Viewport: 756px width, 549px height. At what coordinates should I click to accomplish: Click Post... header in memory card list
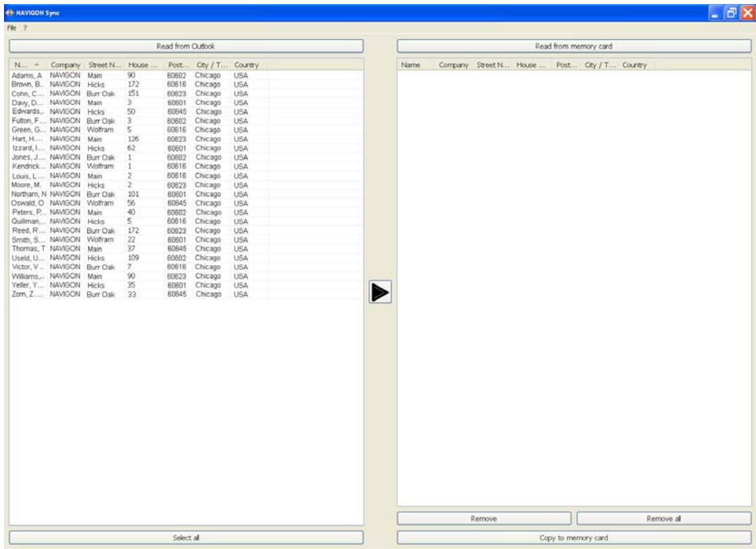566,65
